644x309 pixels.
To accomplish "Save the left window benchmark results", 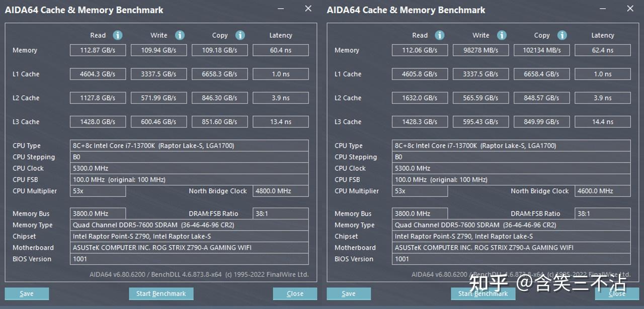I will point(27,293).
